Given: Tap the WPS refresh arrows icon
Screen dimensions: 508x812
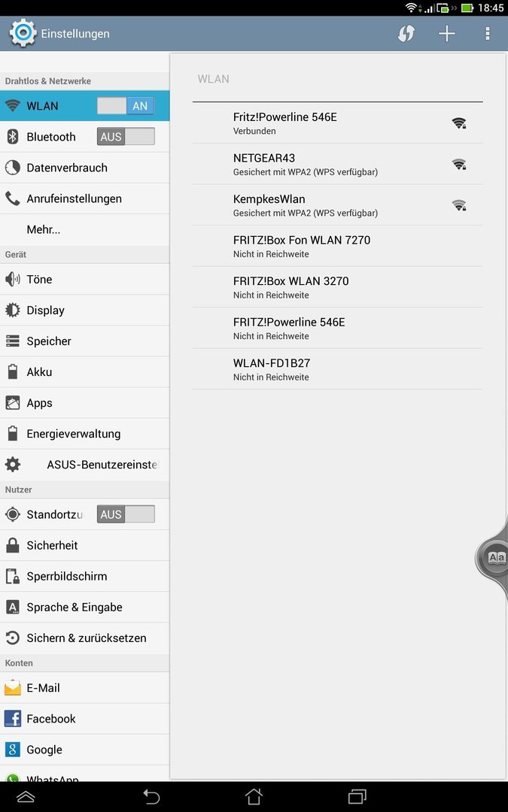Looking at the screenshot, I should [x=406, y=34].
